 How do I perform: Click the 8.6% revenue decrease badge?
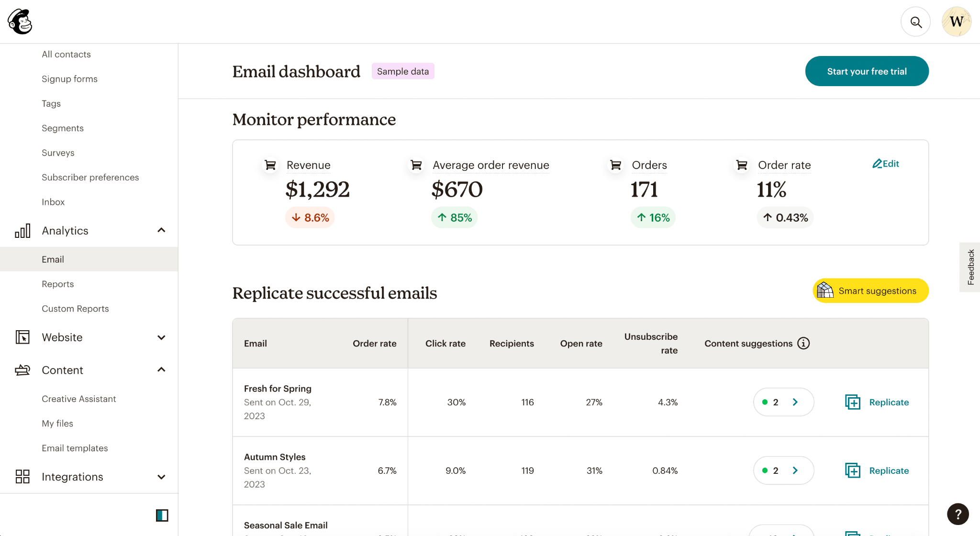[x=310, y=218]
